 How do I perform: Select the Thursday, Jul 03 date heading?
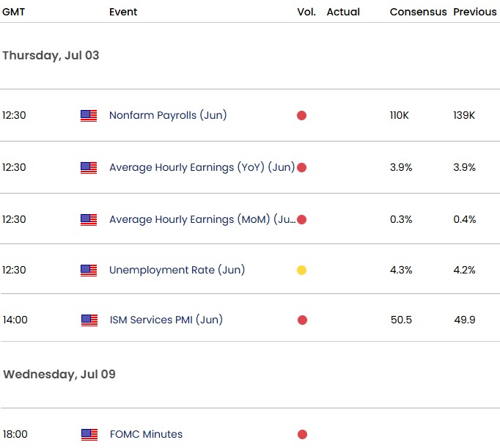51,56
